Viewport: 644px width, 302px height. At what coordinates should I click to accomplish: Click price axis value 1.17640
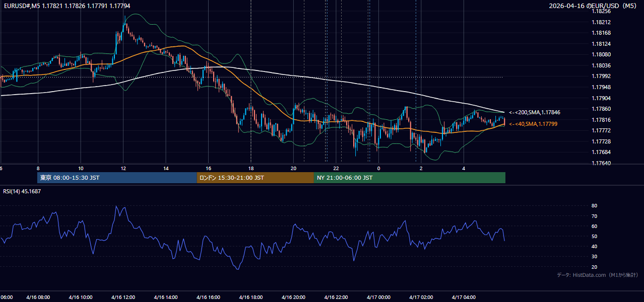pos(601,163)
